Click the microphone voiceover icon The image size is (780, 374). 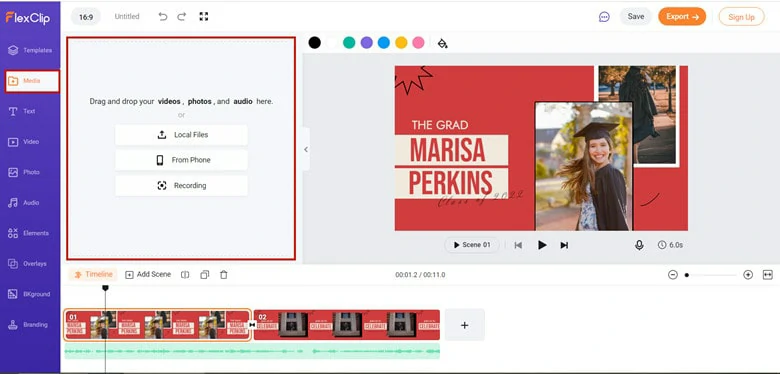639,245
